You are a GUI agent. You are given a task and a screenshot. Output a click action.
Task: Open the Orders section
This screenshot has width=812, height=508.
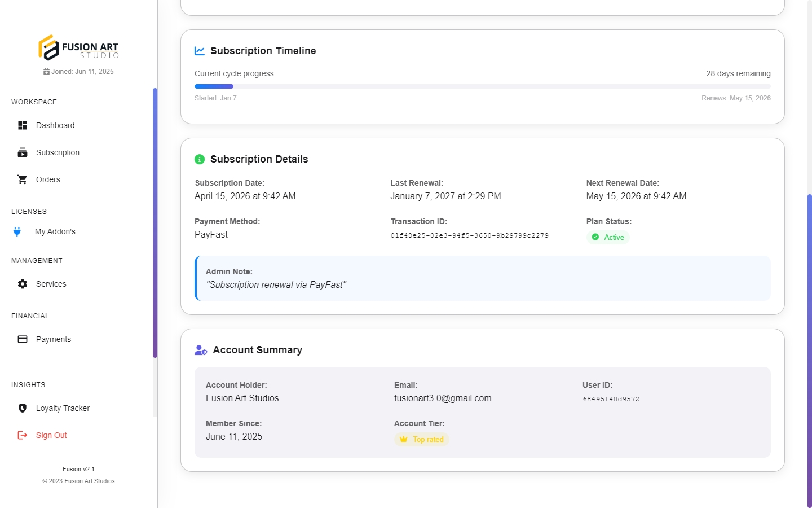coord(48,179)
